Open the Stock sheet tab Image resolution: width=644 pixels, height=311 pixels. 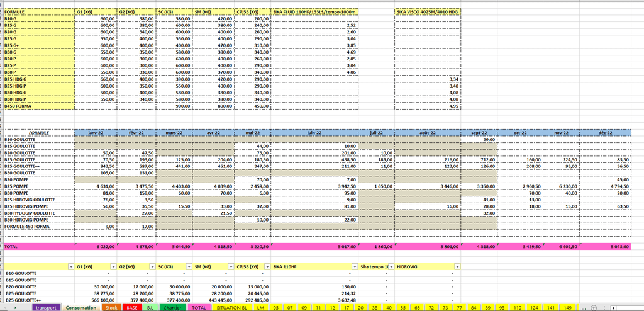click(111, 308)
